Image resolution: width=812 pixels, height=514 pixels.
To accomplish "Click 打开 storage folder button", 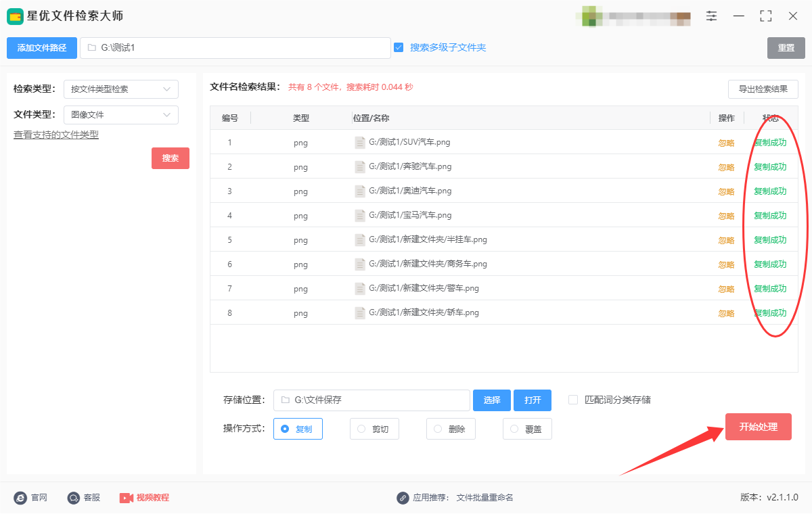I will pyautogui.click(x=533, y=400).
